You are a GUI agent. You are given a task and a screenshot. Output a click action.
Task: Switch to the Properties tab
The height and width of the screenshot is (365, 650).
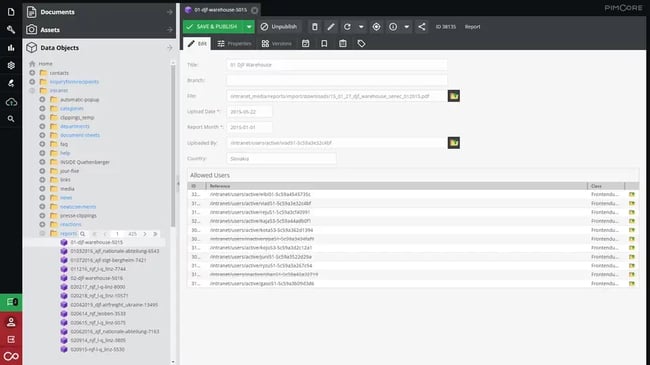pyautogui.click(x=234, y=44)
